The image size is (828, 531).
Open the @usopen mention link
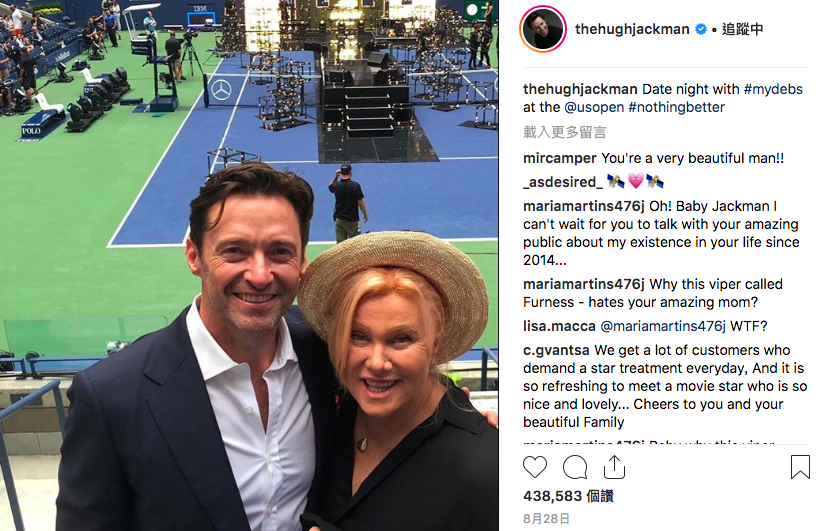coord(594,107)
